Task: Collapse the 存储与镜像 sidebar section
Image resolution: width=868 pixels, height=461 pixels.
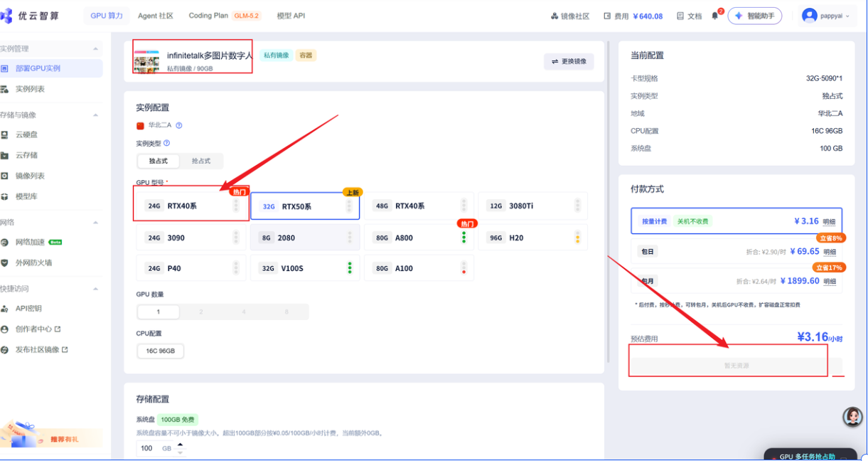Action: coord(96,115)
